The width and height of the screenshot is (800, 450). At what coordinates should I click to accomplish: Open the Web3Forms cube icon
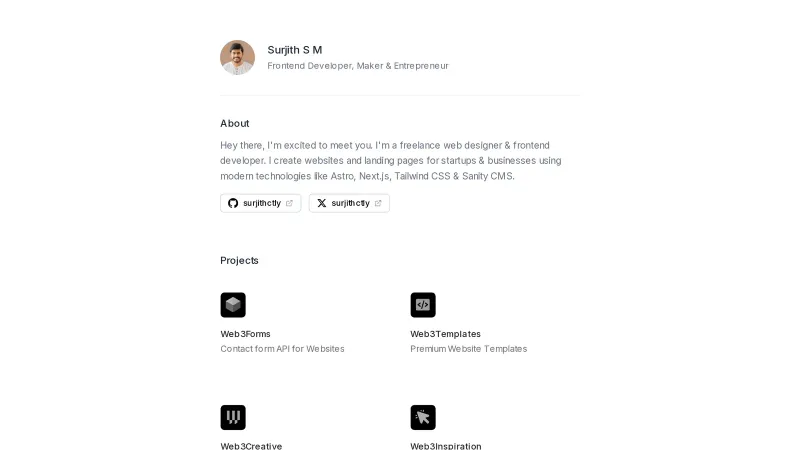click(x=233, y=305)
